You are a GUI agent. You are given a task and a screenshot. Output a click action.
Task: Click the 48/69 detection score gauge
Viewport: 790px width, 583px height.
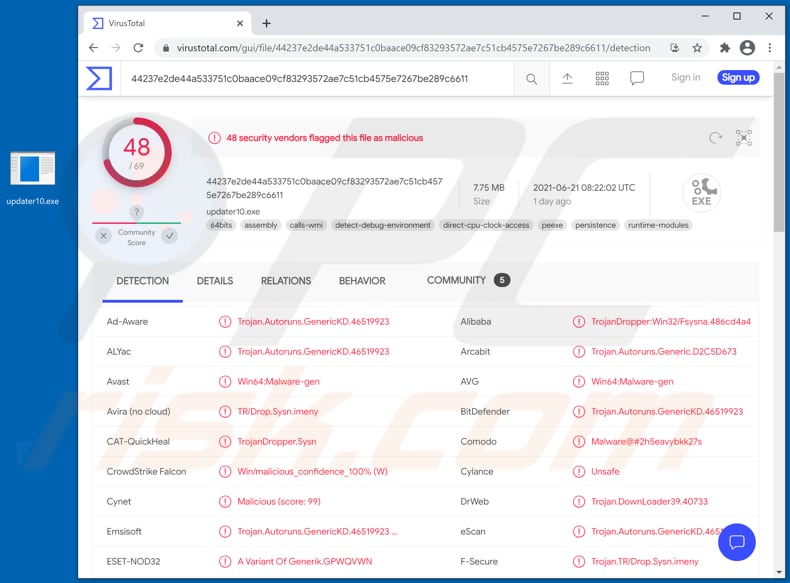(137, 153)
